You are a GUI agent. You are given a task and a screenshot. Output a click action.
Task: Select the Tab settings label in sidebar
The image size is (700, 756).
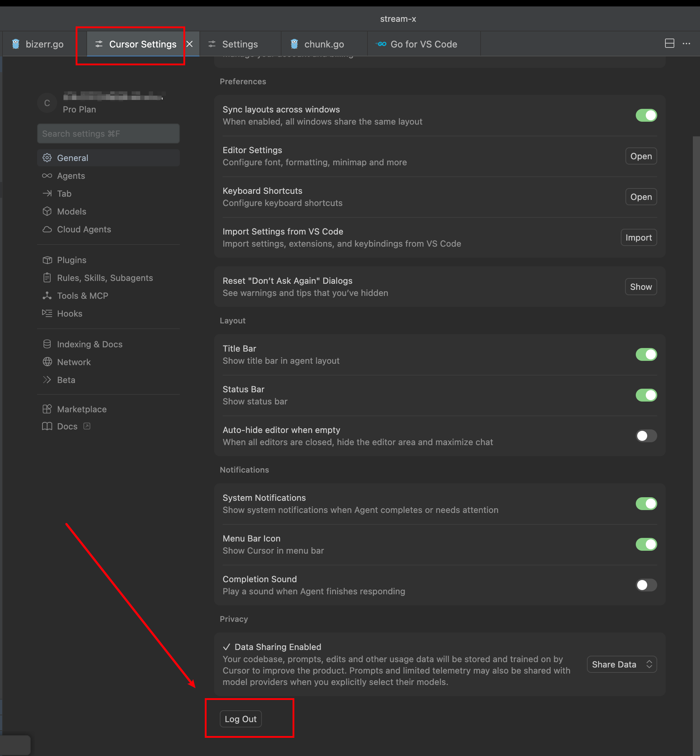[x=64, y=193]
